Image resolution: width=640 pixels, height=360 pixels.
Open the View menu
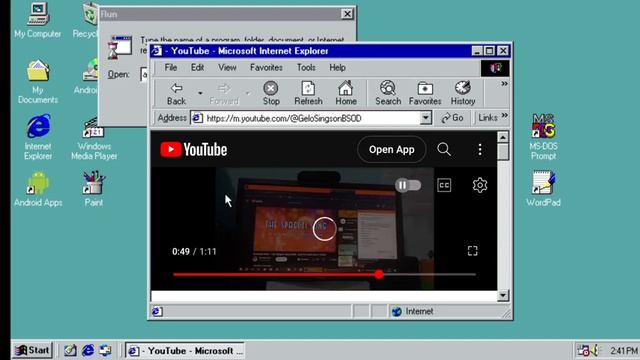[227, 67]
